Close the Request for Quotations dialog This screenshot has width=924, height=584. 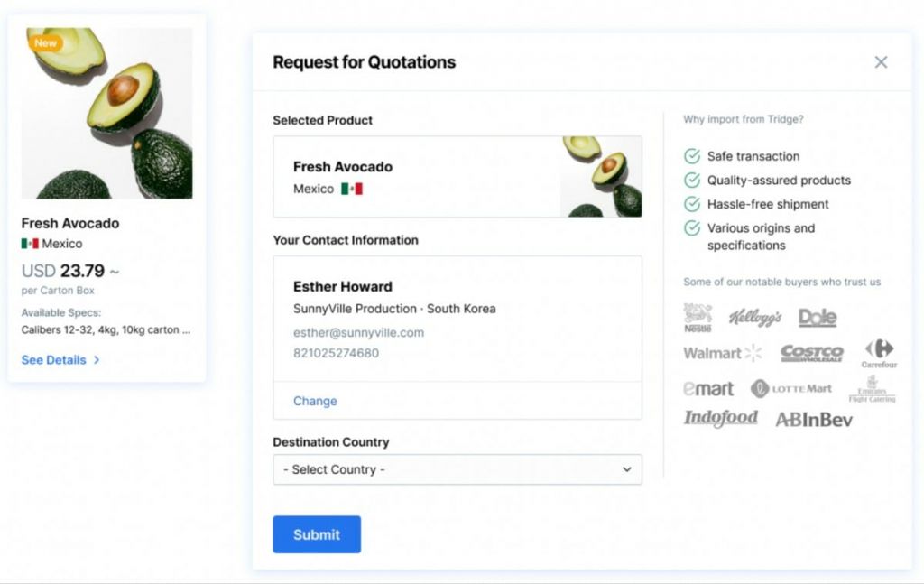[x=881, y=62]
